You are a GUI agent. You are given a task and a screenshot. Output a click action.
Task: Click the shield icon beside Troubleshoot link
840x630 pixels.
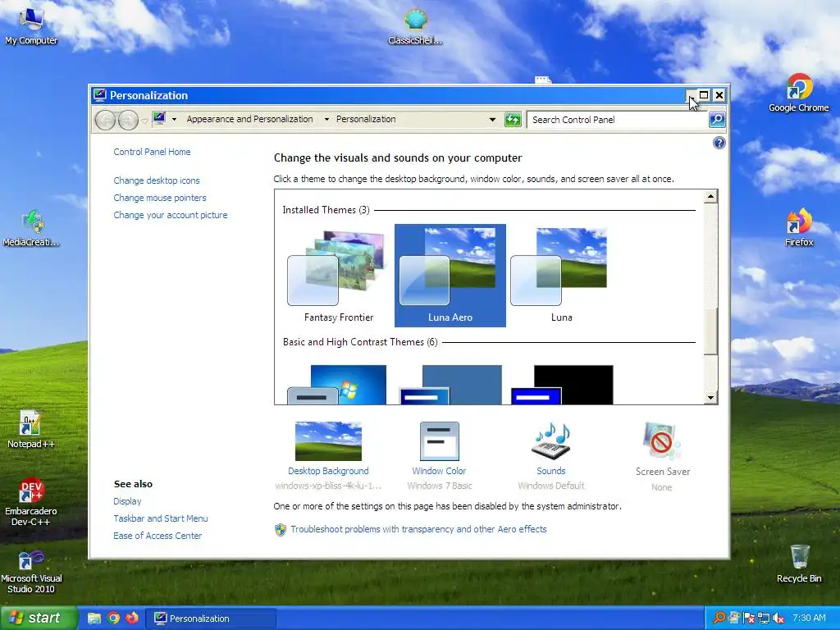(281, 530)
